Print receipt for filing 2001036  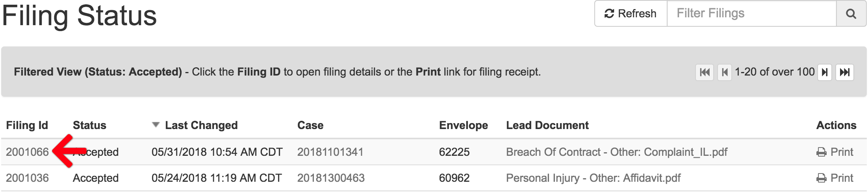click(x=835, y=178)
